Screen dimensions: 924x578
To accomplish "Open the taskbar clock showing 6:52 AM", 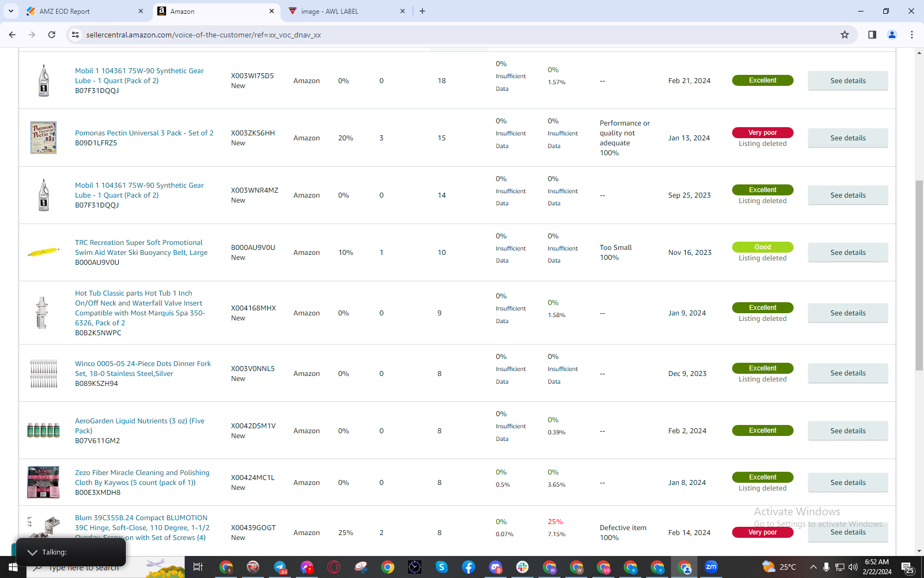I will point(877,567).
